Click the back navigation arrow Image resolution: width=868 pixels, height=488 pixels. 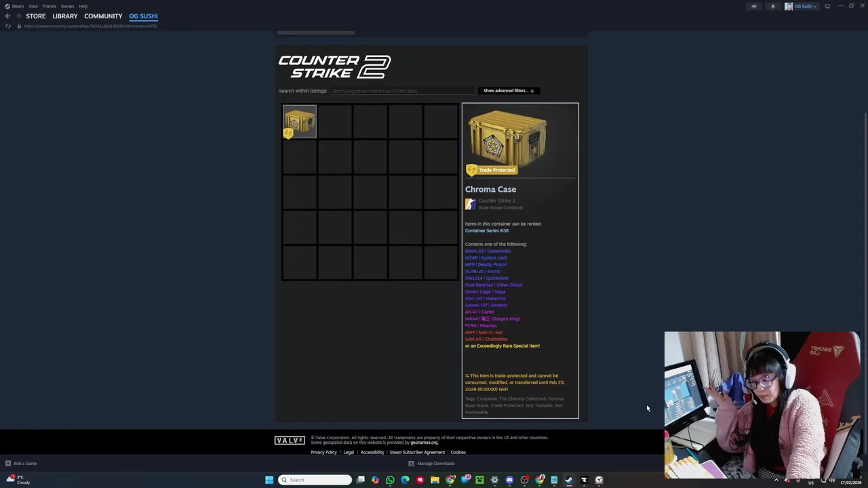coord(7,16)
